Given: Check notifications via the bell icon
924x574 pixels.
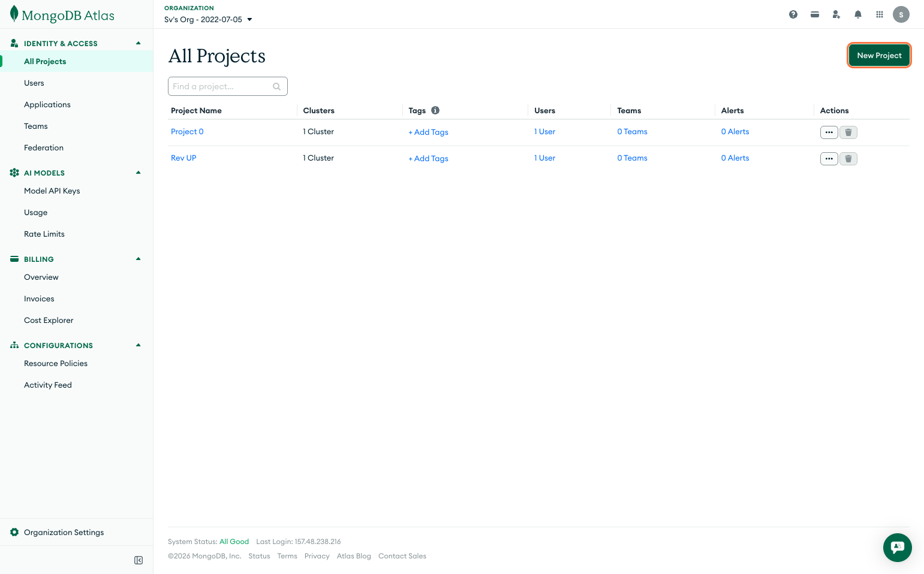Looking at the screenshot, I should tap(857, 14).
